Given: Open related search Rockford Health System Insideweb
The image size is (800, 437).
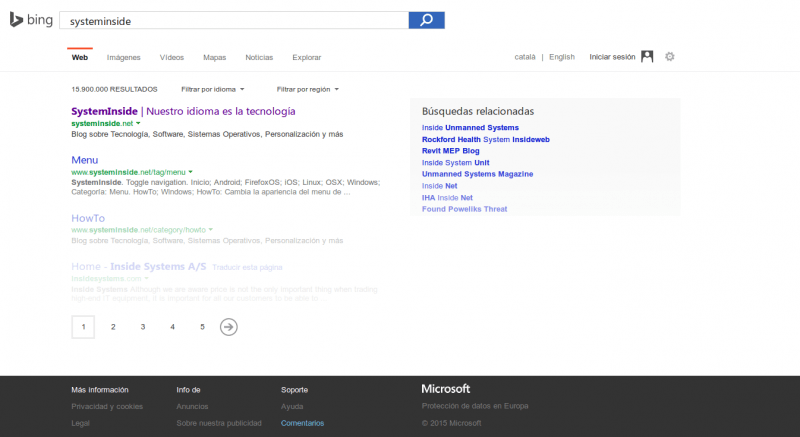Looking at the screenshot, I should (x=486, y=139).
